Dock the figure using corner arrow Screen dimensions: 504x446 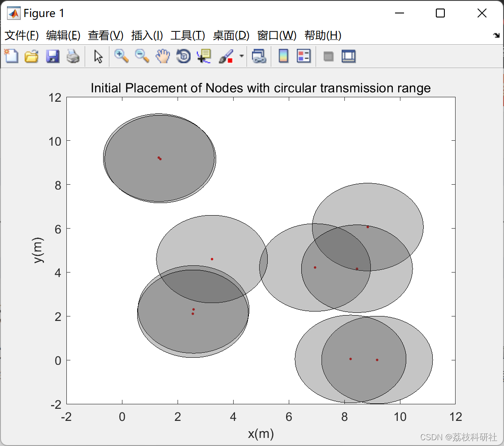[497, 35]
